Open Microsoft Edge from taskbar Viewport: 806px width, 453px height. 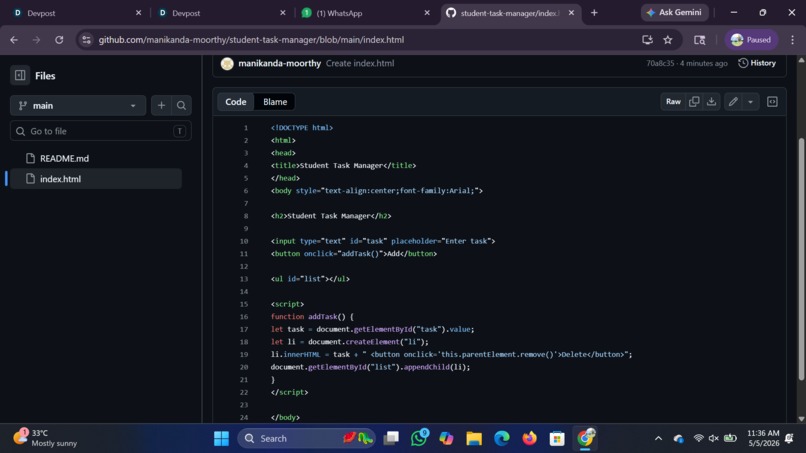(x=502, y=439)
